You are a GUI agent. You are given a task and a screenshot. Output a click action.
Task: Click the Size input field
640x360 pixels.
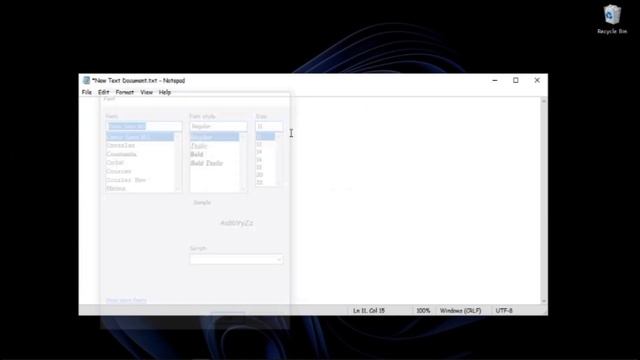(269, 127)
